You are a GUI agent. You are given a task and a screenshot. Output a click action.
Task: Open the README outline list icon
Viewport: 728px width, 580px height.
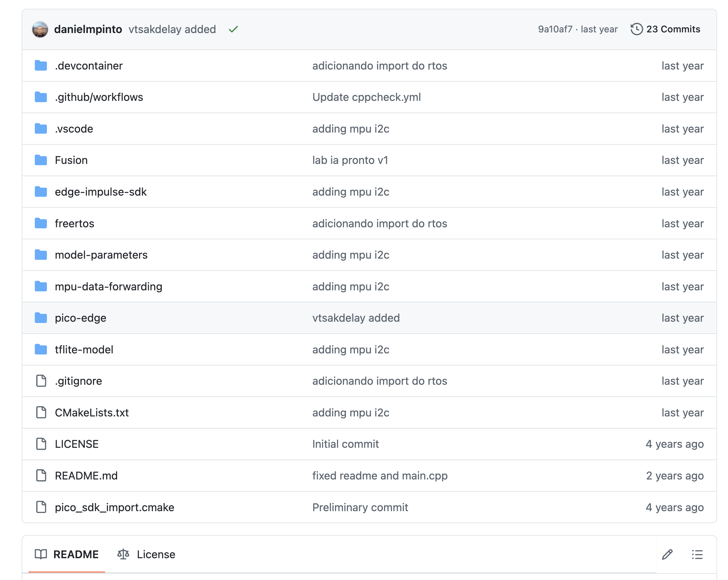coord(697,554)
